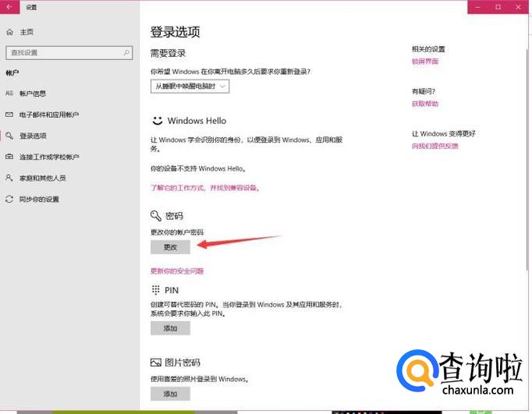The image size is (532, 414).
Task: Open 锁屏界面 related setting link
Action: [425, 62]
